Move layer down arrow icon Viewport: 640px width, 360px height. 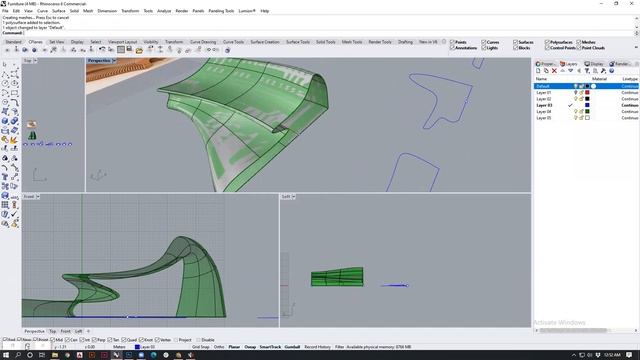coord(571,71)
